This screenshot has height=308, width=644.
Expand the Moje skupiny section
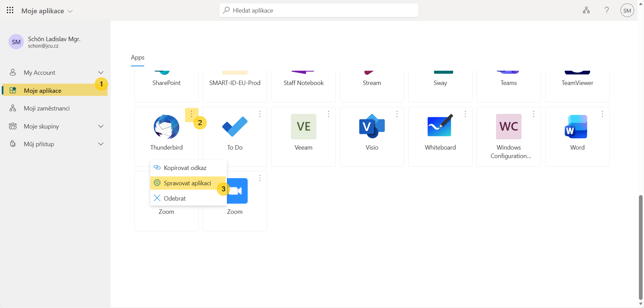(101, 126)
